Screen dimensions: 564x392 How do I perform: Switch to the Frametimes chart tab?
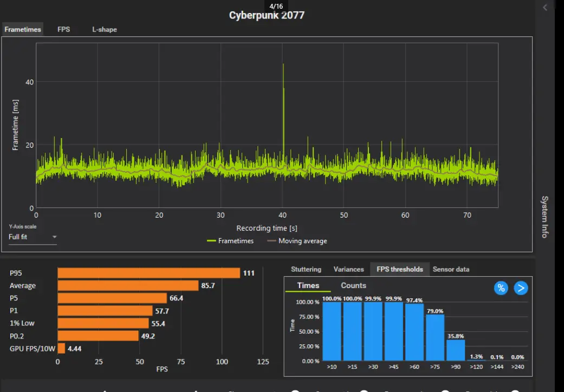coord(23,29)
